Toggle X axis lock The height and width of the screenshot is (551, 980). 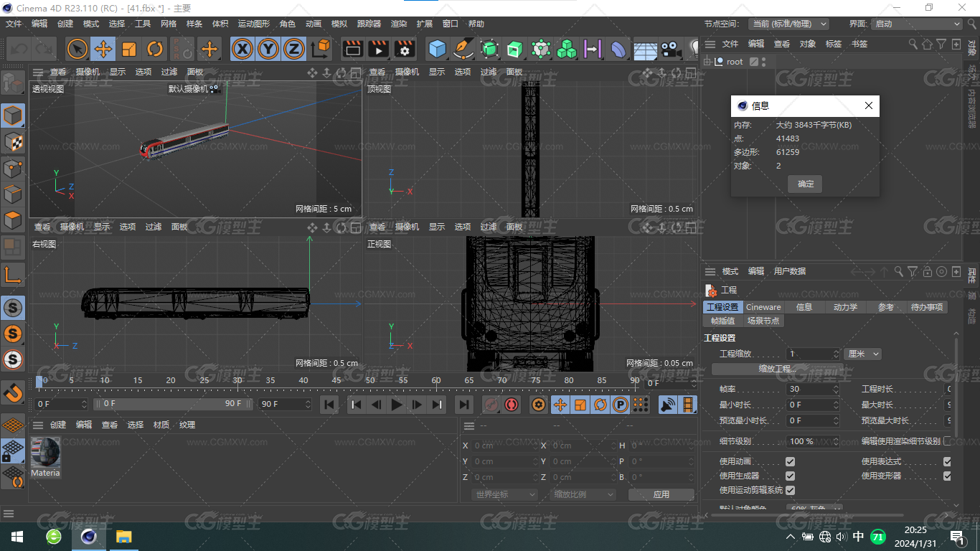click(x=243, y=49)
